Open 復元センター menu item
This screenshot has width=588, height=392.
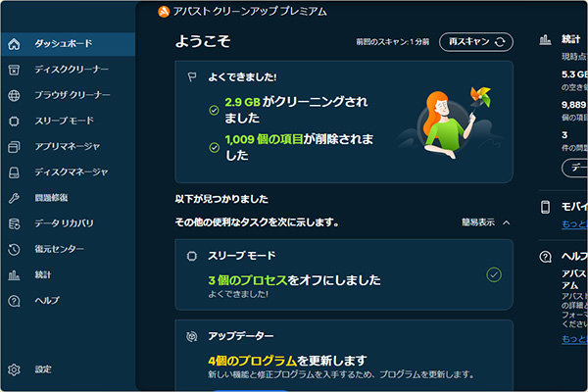click(59, 249)
